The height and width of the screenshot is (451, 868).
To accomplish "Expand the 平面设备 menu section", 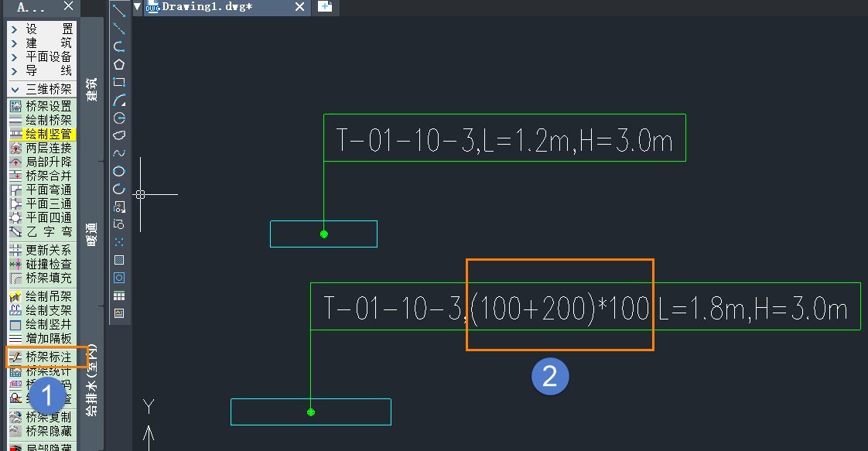I will tap(42, 56).
